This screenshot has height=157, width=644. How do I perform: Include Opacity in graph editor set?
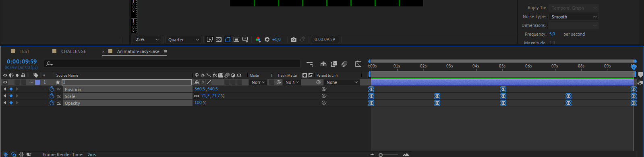[x=59, y=103]
